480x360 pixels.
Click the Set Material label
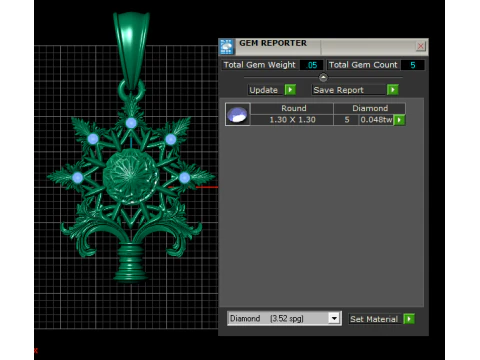coord(374,319)
